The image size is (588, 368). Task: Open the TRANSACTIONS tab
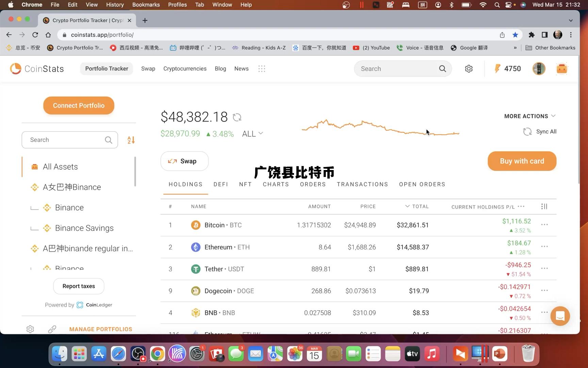362,184
